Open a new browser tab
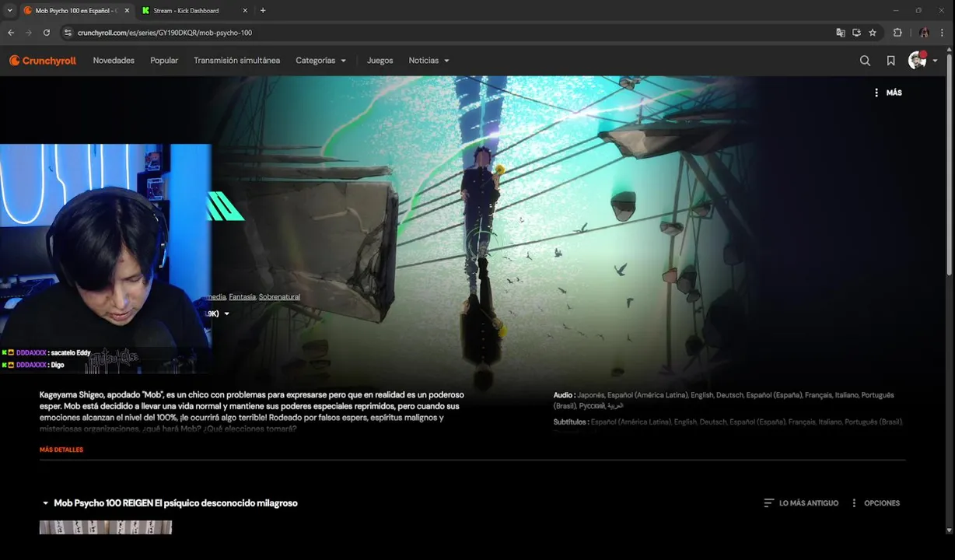The height and width of the screenshot is (560, 955). pyautogui.click(x=263, y=11)
